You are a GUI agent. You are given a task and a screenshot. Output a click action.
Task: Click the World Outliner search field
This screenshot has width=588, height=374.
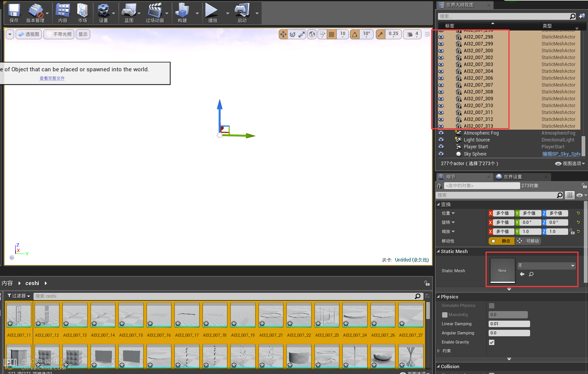507,16
